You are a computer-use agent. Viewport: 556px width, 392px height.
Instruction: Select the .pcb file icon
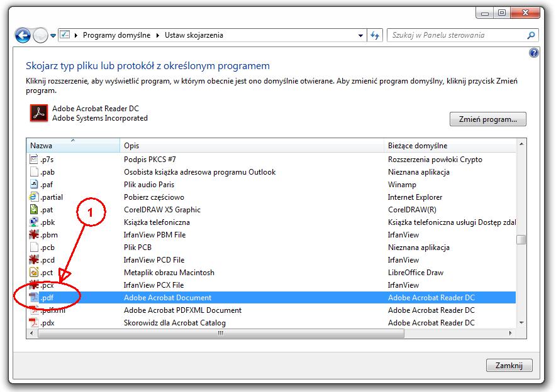(x=34, y=247)
